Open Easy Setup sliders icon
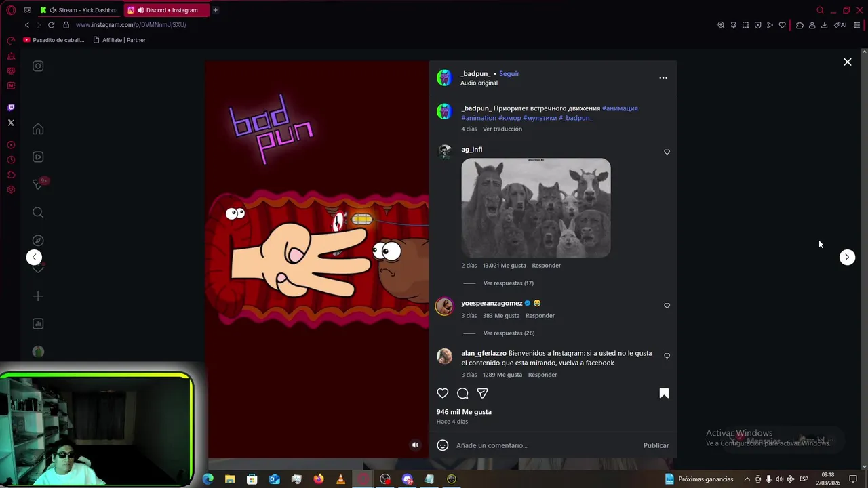The image size is (868, 488). (x=857, y=25)
